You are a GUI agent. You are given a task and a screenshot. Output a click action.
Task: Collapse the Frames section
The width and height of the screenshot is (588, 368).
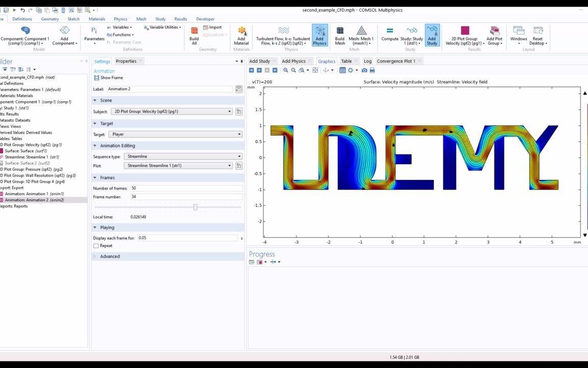(95, 178)
